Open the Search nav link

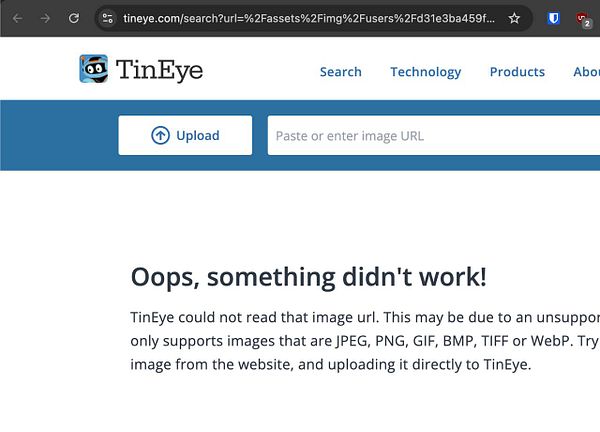tap(341, 72)
